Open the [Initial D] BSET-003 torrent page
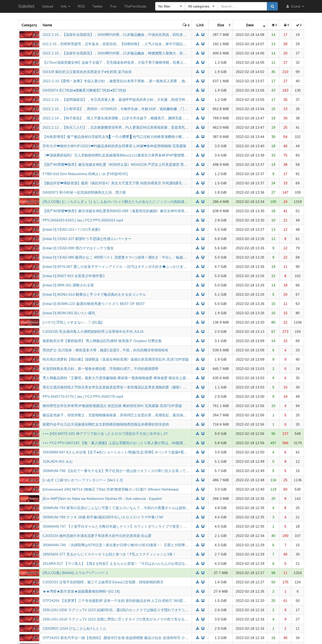 pos(73,276)
